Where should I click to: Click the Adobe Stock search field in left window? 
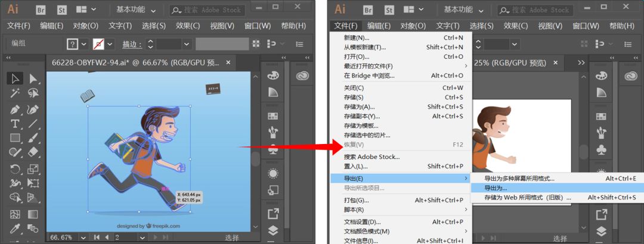[208, 10]
